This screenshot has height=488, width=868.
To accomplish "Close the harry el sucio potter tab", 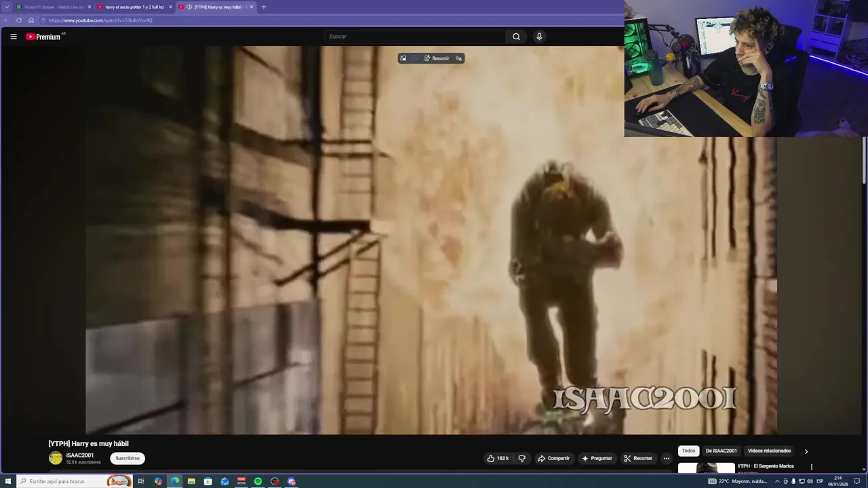I will (x=170, y=7).
